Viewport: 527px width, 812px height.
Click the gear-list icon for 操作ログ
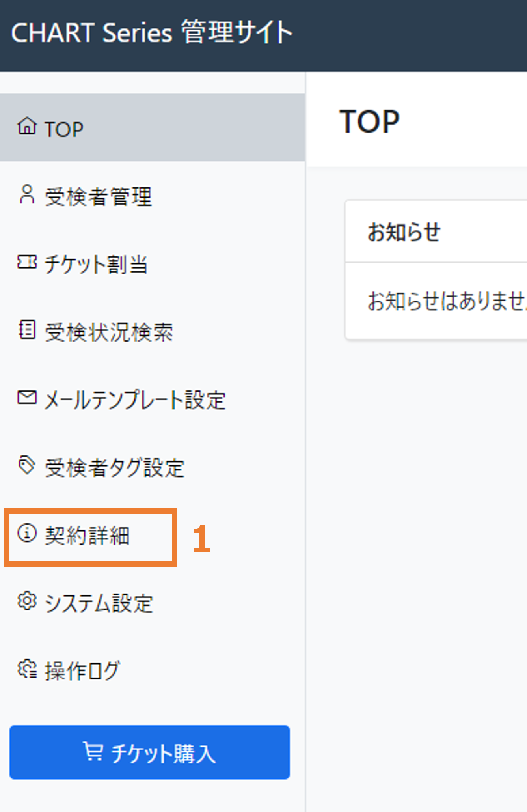click(x=27, y=669)
